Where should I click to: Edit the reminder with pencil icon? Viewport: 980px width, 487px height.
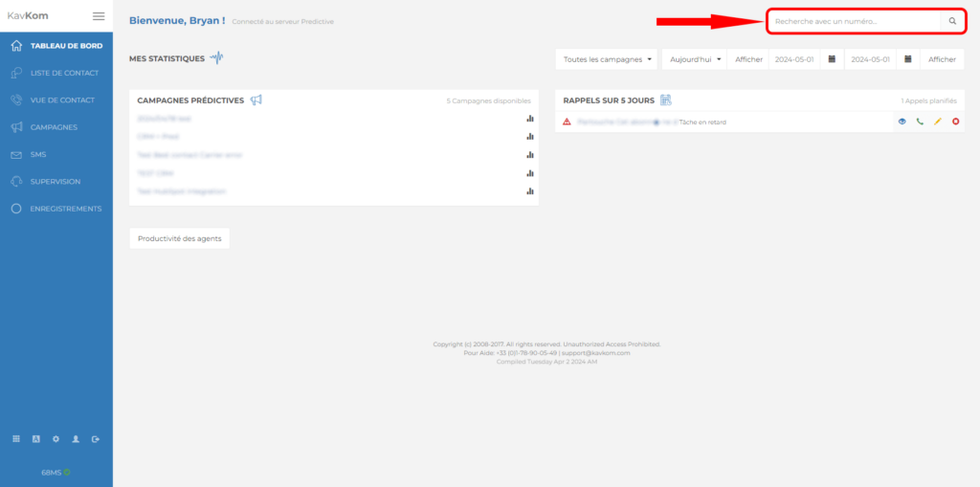pyautogui.click(x=938, y=122)
